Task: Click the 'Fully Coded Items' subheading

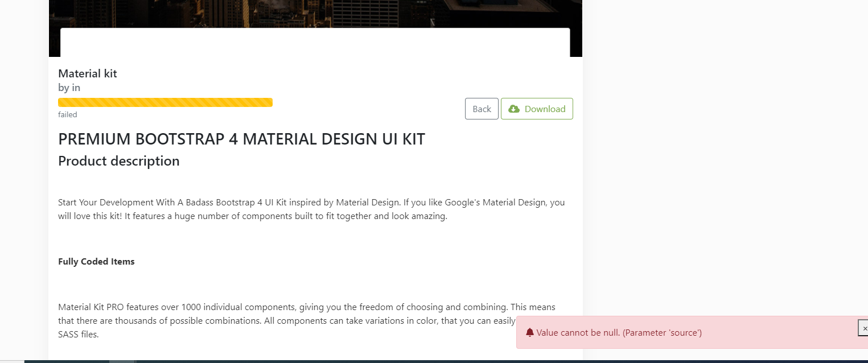Action: 96,261
